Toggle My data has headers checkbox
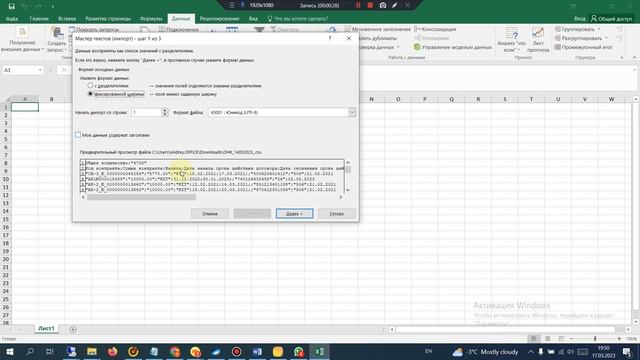Screen dimensions: 640x360 [x=78, y=135]
